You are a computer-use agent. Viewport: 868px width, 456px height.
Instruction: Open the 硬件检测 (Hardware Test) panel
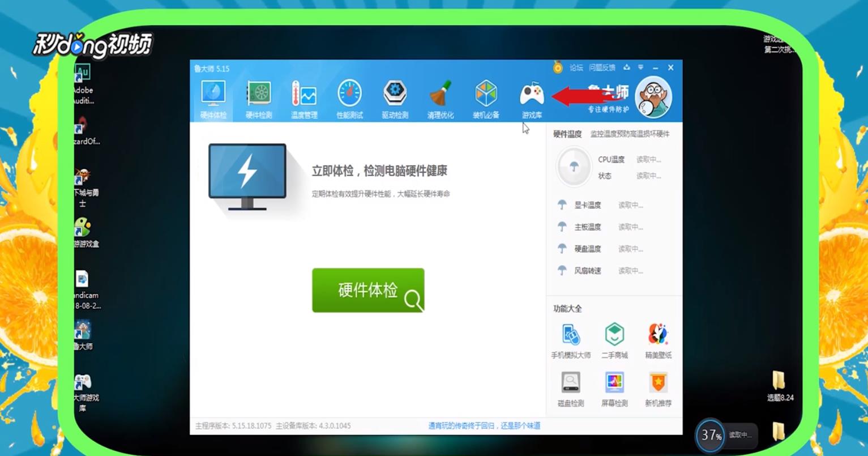click(258, 97)
